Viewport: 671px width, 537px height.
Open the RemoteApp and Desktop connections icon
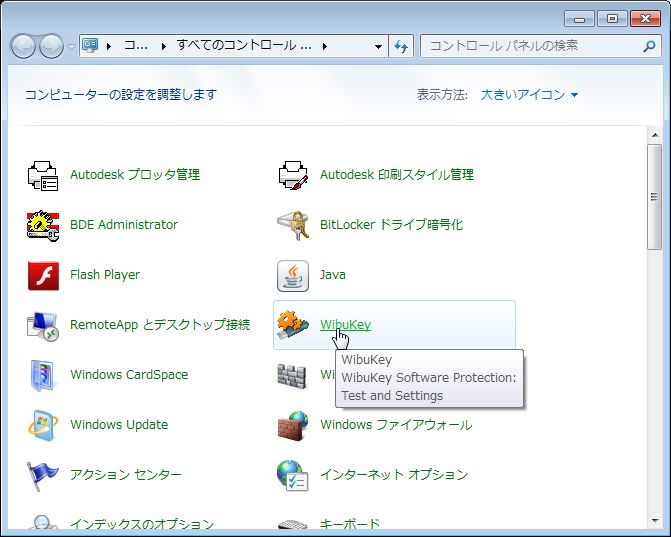point(42,326)
